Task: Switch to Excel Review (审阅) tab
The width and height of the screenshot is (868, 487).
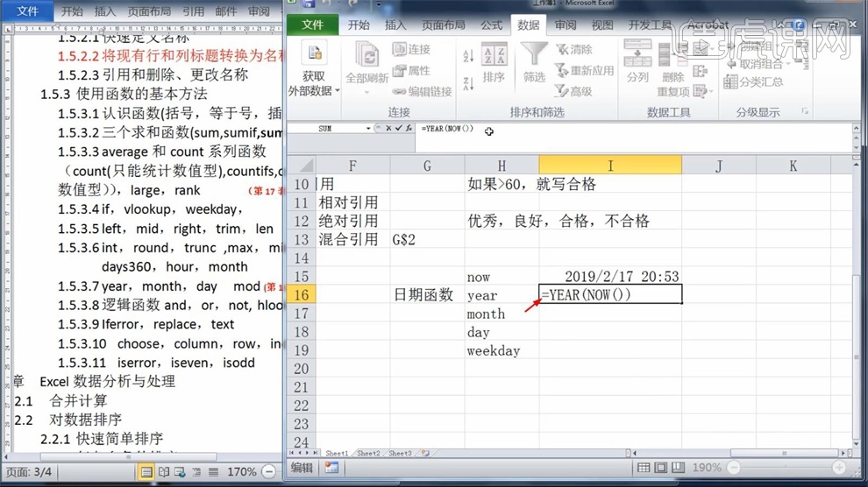Action: [x=566, y=25]
